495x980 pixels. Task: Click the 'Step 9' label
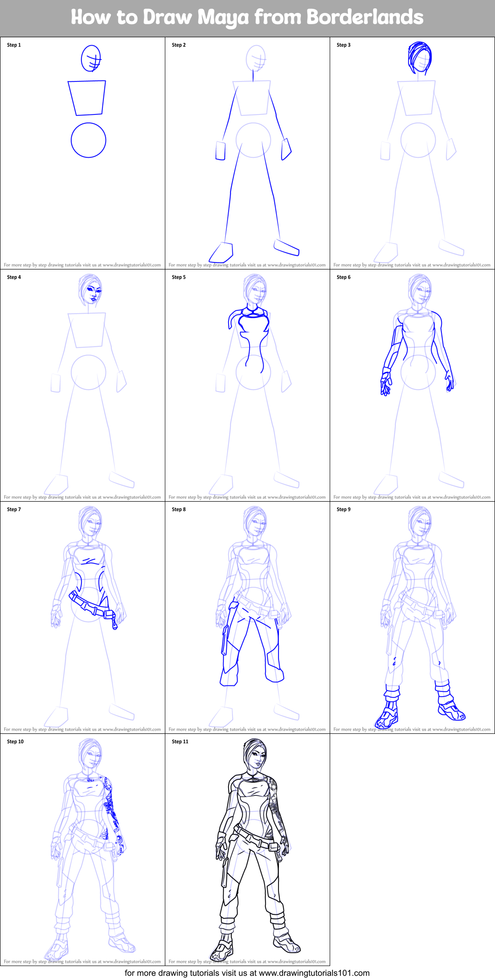(344, 510)
